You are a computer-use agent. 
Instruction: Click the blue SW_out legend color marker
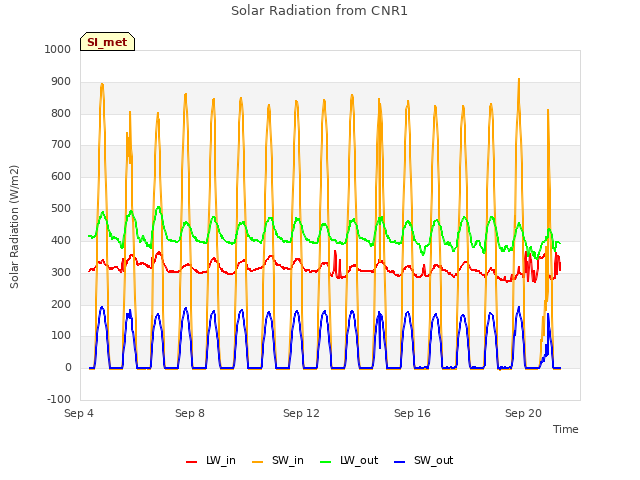pos(400,462)
